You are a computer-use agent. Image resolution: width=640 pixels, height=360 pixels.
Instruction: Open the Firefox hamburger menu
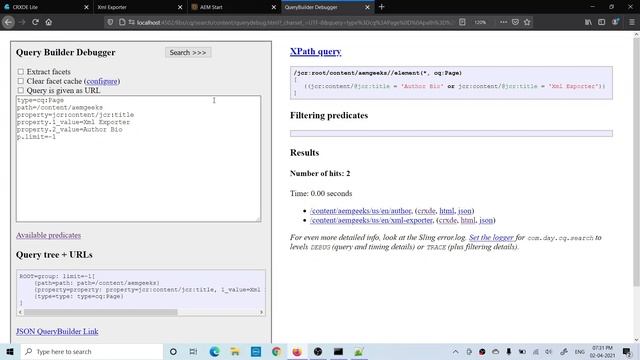point(631,22)
